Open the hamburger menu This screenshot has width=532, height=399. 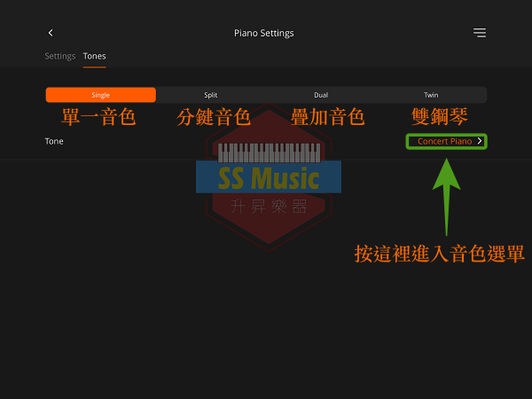point(479,33)
